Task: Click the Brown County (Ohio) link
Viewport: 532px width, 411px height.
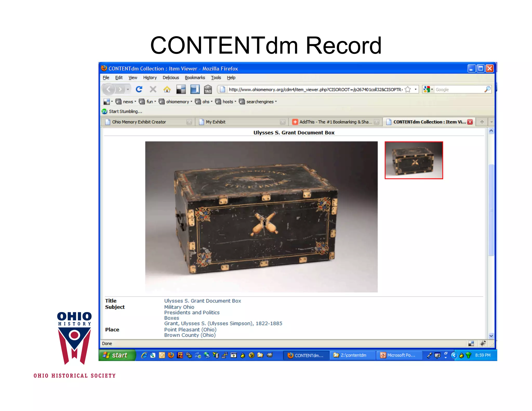Action: (190, 335)
